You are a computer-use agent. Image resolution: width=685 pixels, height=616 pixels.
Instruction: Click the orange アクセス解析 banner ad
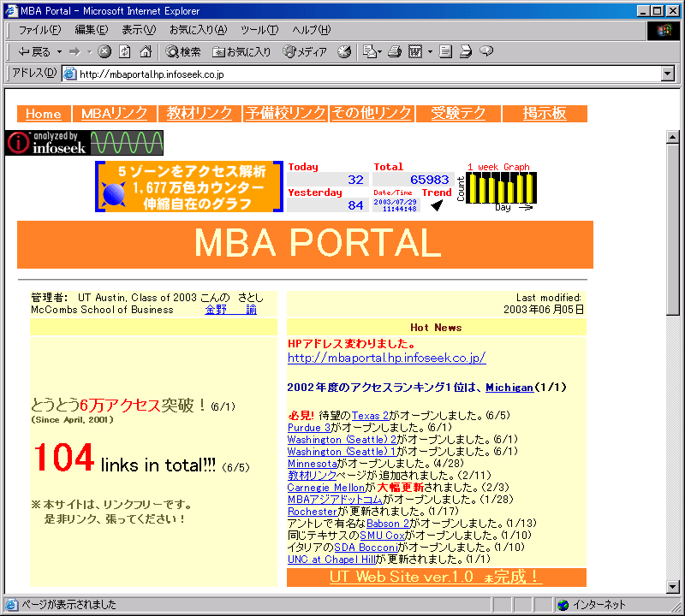(189, 187)
